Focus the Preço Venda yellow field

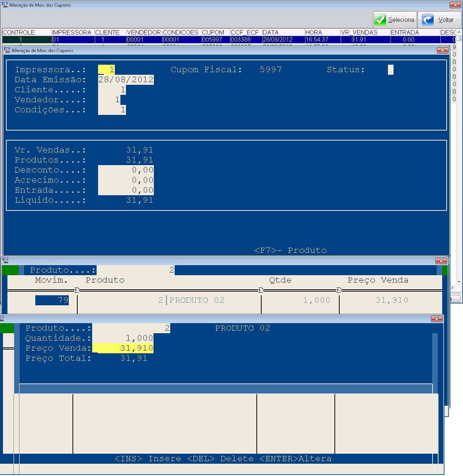123,348
